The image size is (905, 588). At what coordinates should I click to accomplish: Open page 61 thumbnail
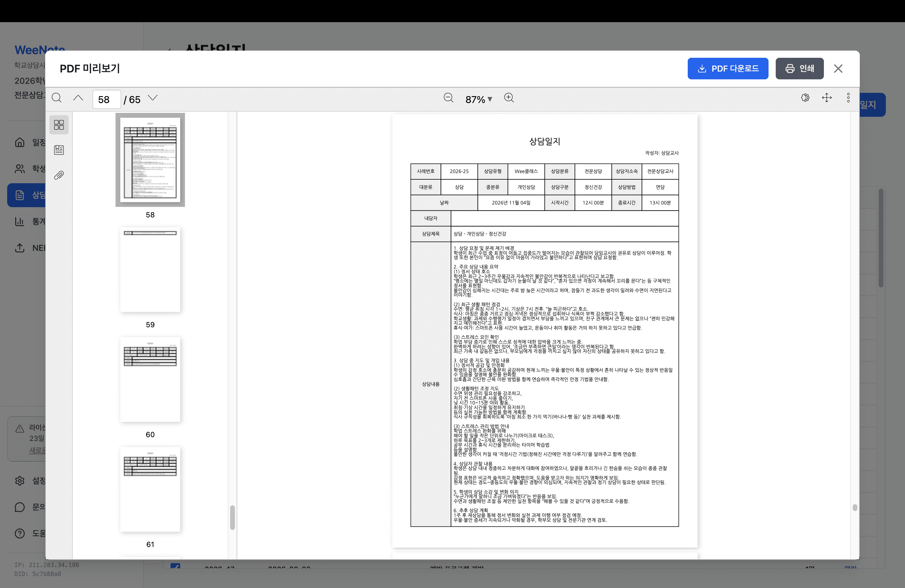pyautogui.click(x=150, y=489)
